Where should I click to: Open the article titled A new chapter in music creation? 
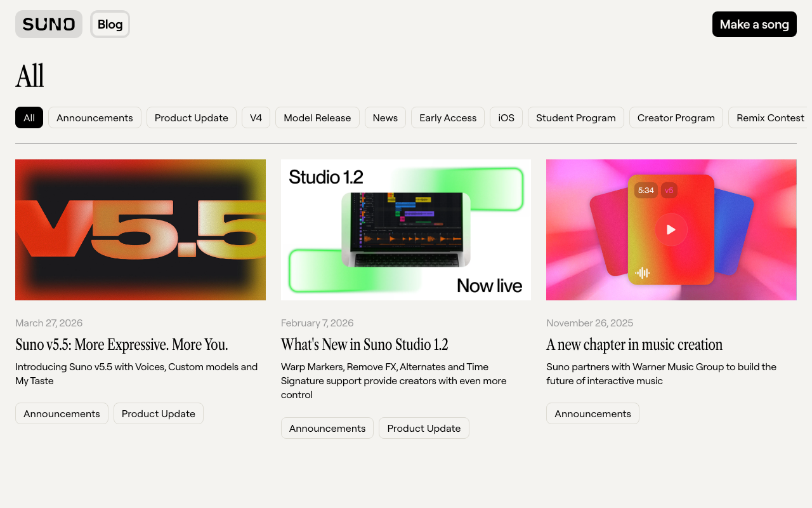[x=634, y=344]
